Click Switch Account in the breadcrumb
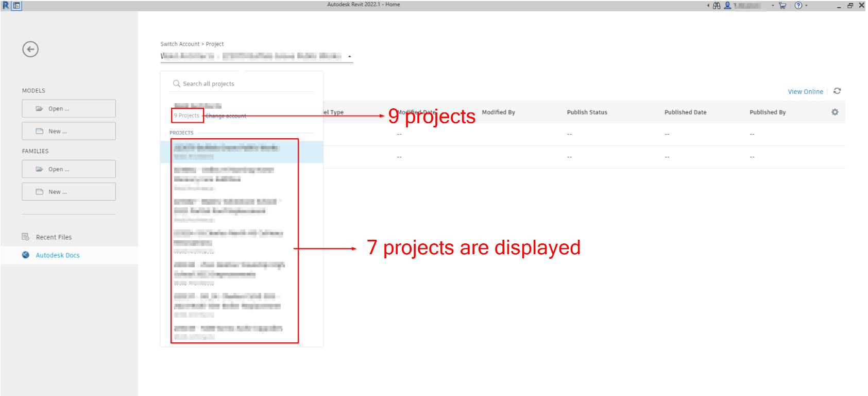 (x=180, y=44)
